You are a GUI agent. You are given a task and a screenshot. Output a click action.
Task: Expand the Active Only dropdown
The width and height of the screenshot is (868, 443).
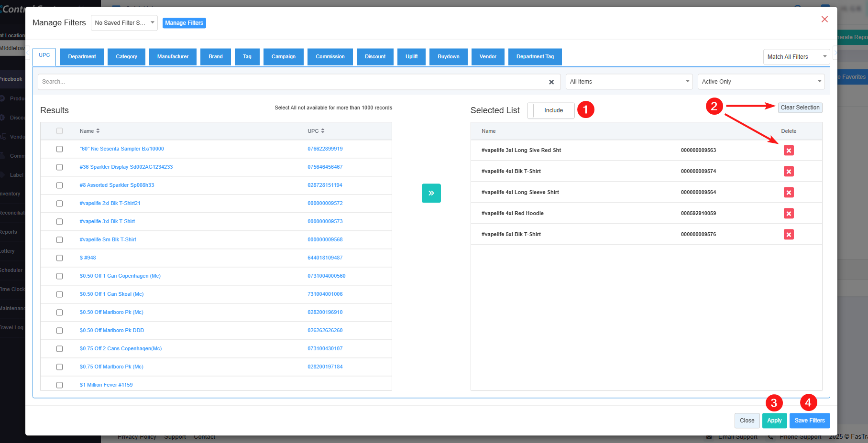761,82
